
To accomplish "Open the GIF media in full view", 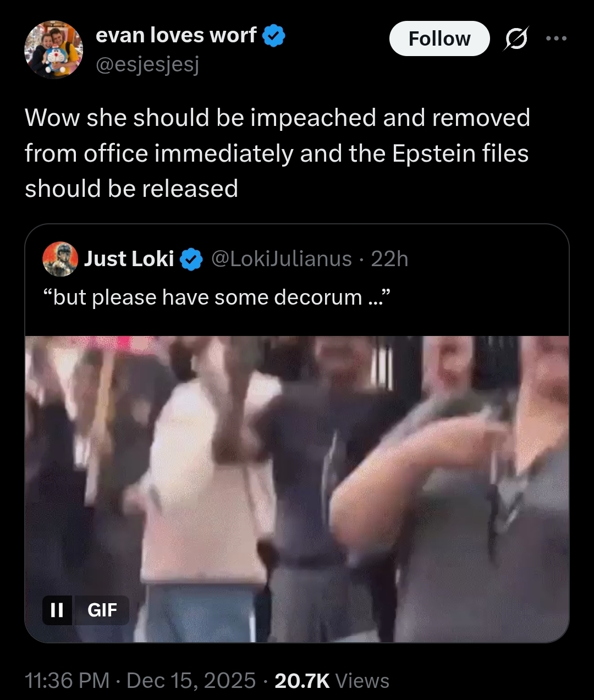I will click(x=297, y=489).
